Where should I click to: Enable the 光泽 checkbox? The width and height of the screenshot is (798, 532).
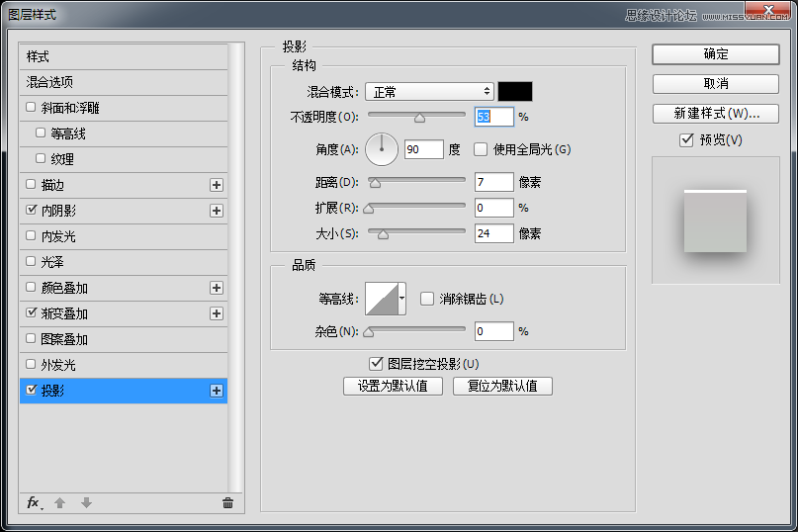[x=31, y=261]
